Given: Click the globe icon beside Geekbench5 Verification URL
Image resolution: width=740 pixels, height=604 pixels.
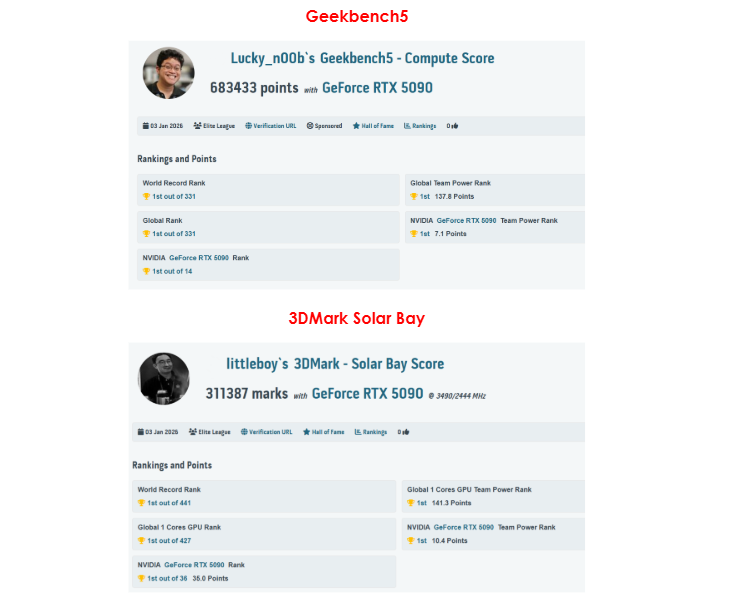Looking at the screenshot, I should pyautogui.click(x=248, y=126).
